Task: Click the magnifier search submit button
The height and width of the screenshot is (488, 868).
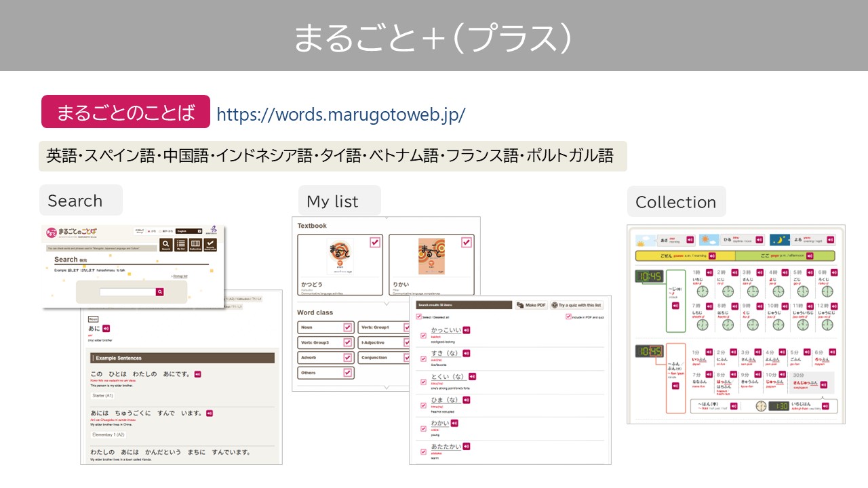Action: pos(160,292)
